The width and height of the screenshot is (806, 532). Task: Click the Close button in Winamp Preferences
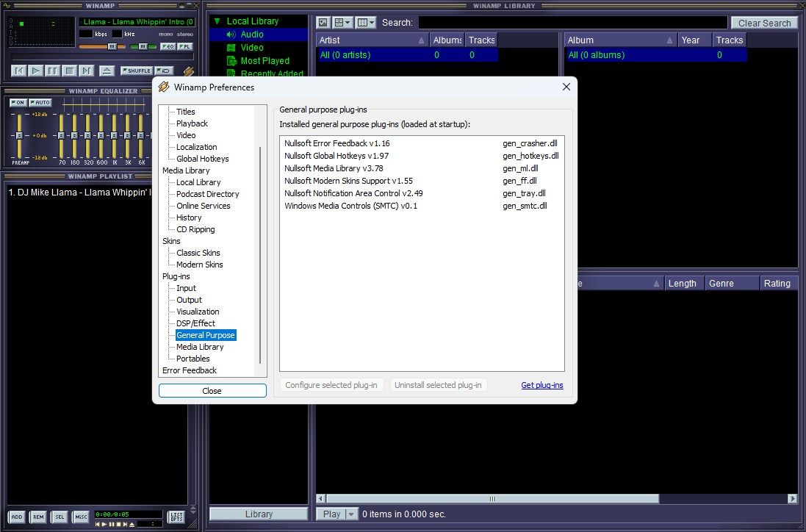click(212, 391)
